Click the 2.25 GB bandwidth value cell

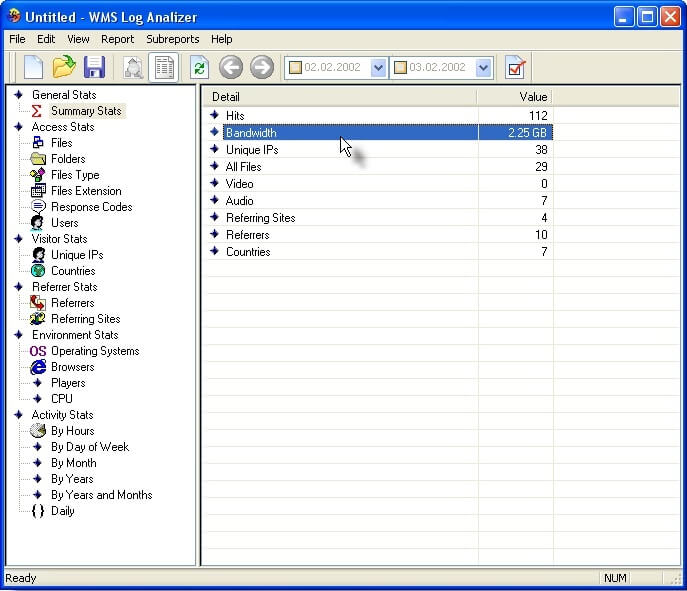[516, 132]
